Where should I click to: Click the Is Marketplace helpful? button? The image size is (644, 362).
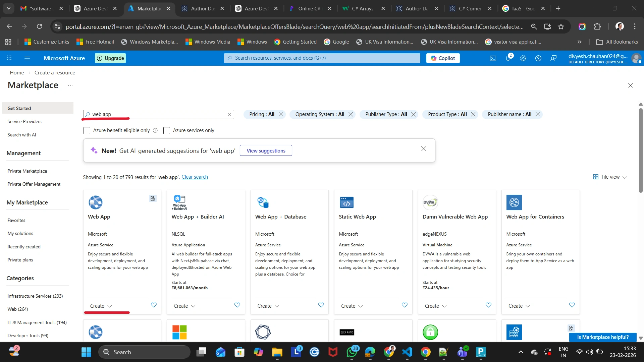pos(603,337)
